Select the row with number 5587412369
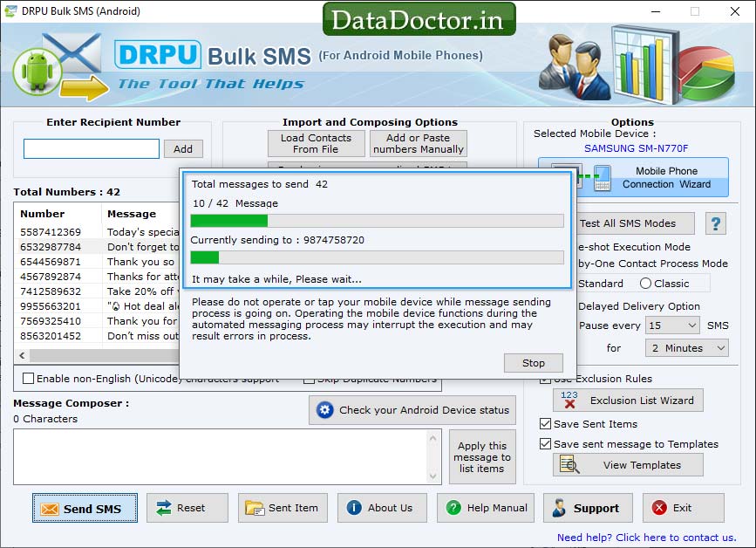756x548 pixels. 97,232
